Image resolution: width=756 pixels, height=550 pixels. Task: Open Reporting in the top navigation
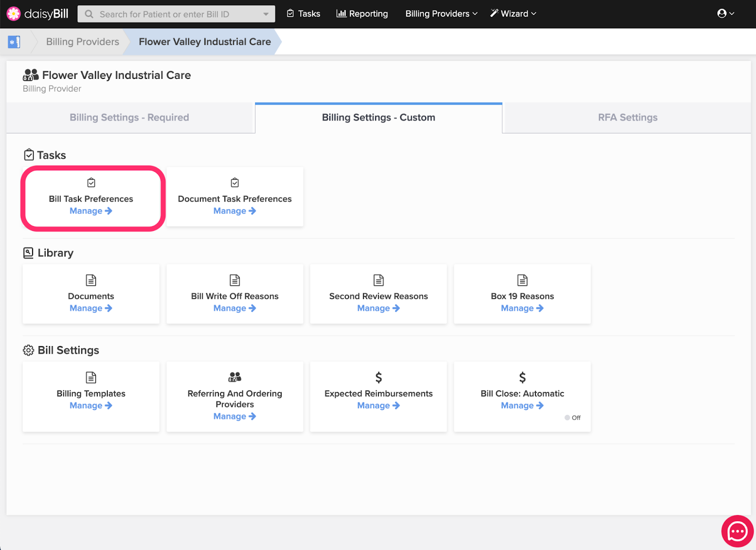point(362,14)
